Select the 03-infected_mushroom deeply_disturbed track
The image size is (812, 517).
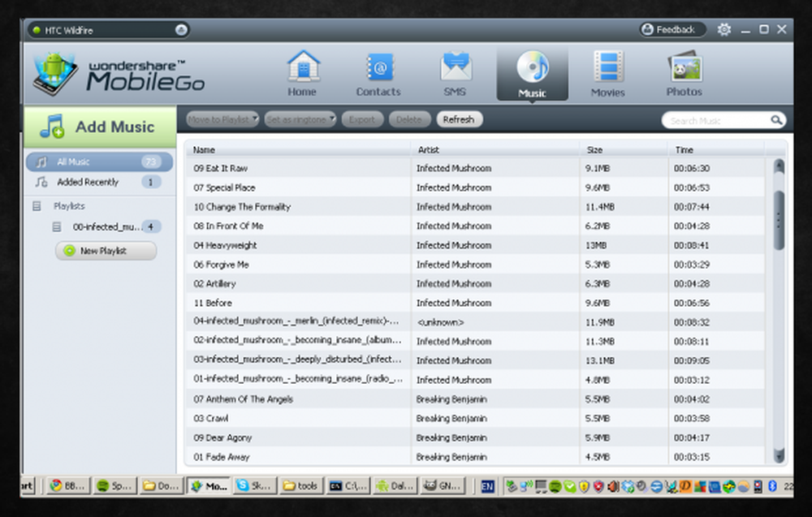point(475,360)
